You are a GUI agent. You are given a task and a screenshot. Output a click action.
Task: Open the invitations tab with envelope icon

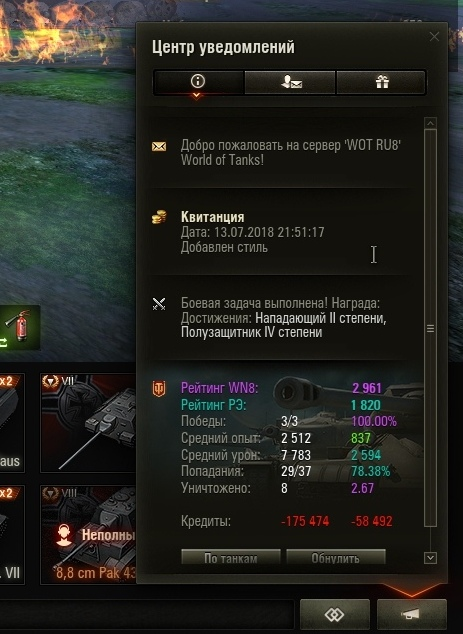pyautogui.click(x=290, y=82)
